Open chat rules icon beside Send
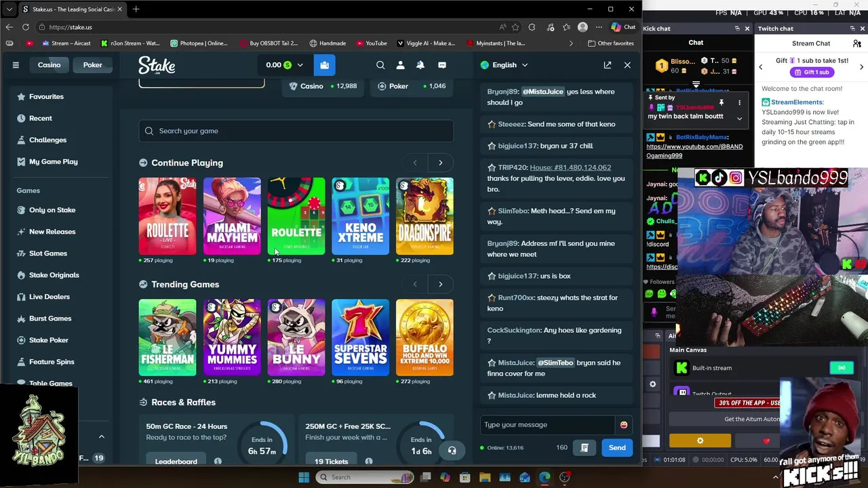The image size is (868, 488). pyautogui.click(x=584, y=447)
